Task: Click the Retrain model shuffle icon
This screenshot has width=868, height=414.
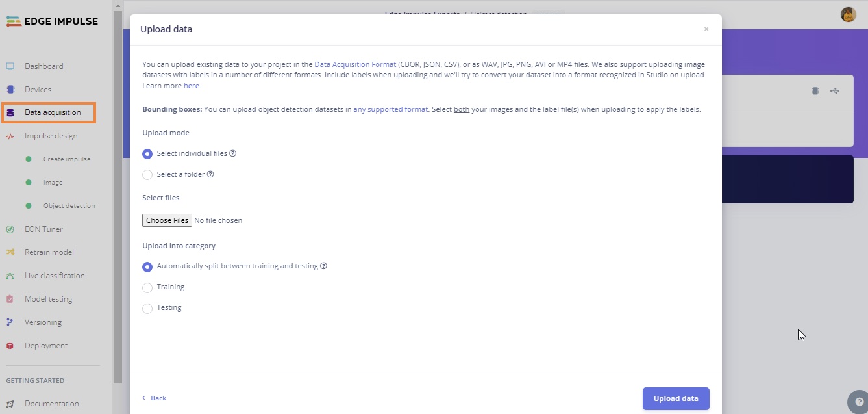Action: 10,252
